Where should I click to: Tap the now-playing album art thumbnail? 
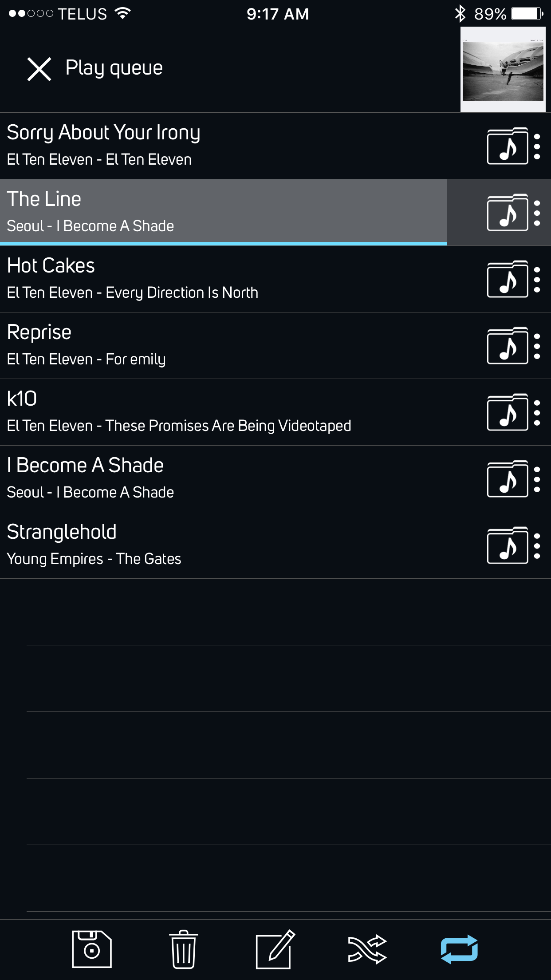(x=503, y=69)
